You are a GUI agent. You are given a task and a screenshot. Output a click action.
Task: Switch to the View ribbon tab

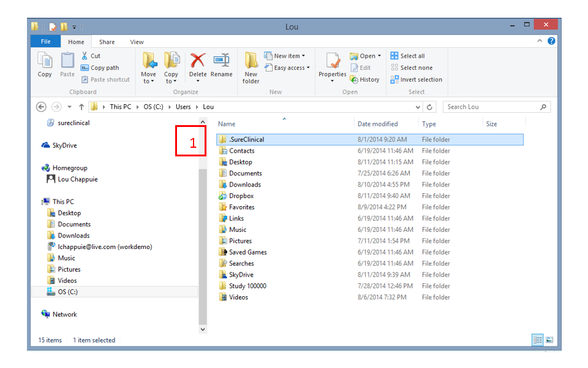pyautogui.click(x=137, y=42)
